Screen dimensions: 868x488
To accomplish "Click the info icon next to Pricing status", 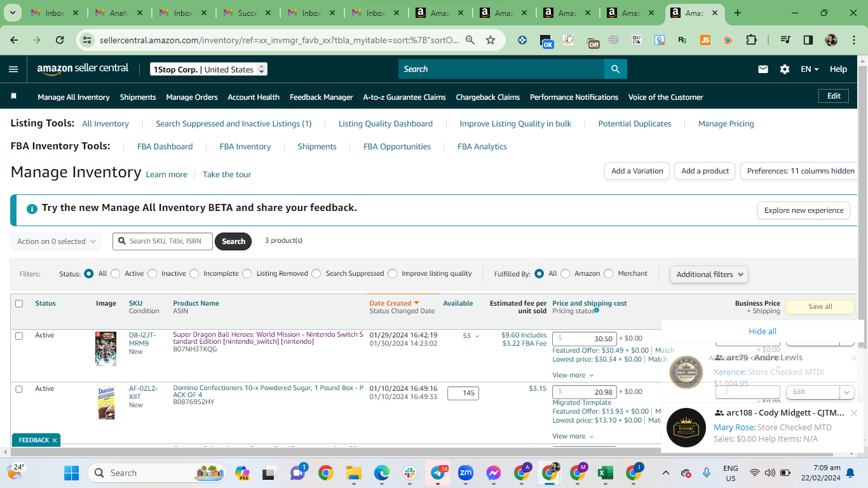I will tap(597, 311).
